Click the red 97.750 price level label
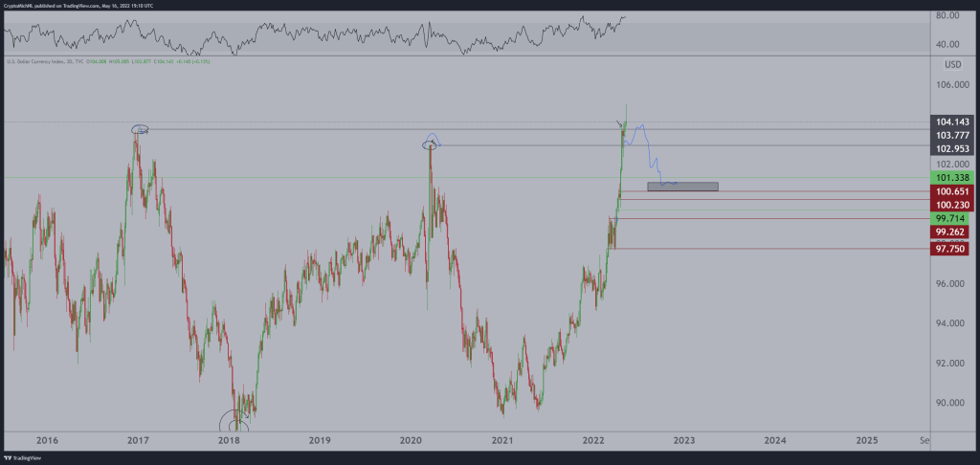980x465 pixels. (953, 248)
